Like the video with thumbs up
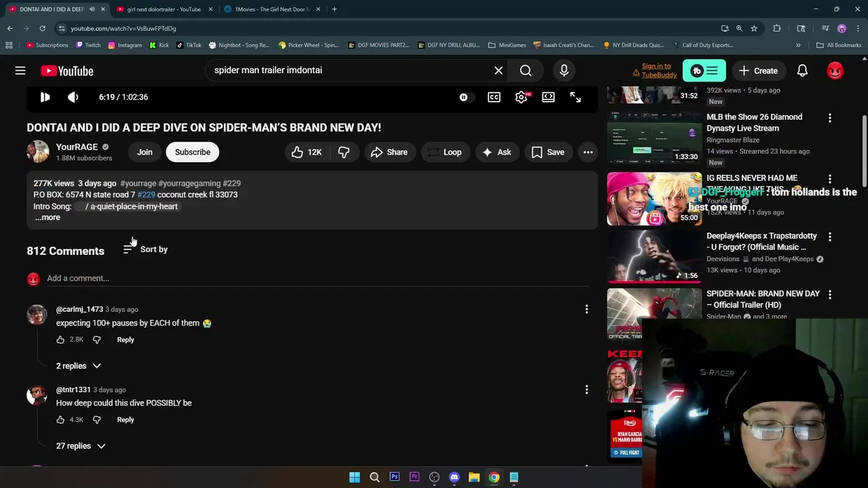Screen dimensions: 868x488 click(306, 152)
